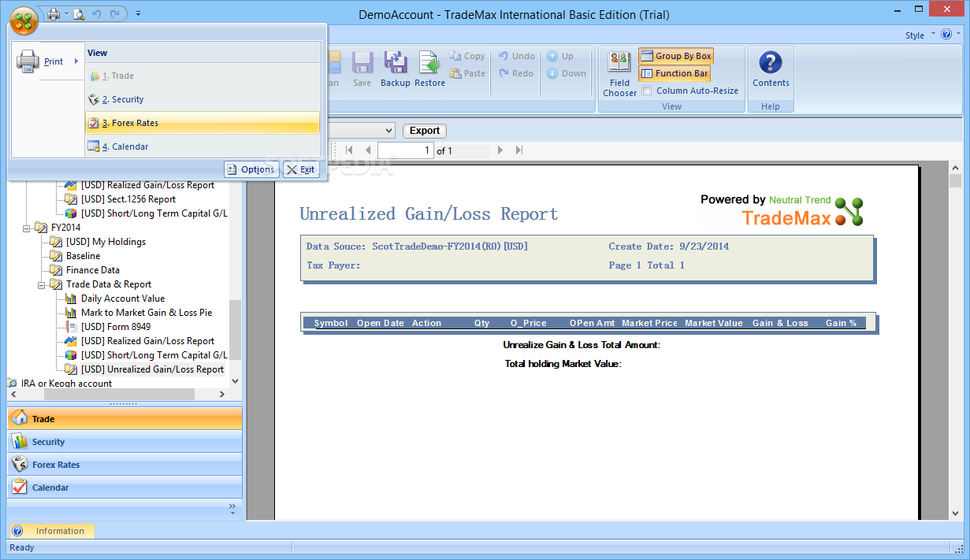
Task: Click the Symbol column header
Action: [330, 323]
